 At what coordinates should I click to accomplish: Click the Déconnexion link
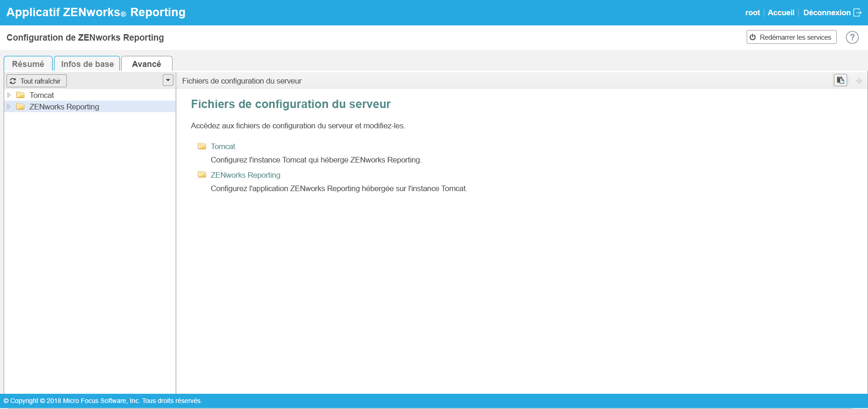pos(827,12)
